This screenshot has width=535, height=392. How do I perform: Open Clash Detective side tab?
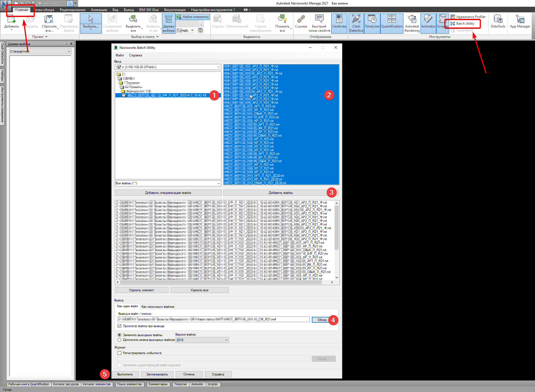point(2,53)
